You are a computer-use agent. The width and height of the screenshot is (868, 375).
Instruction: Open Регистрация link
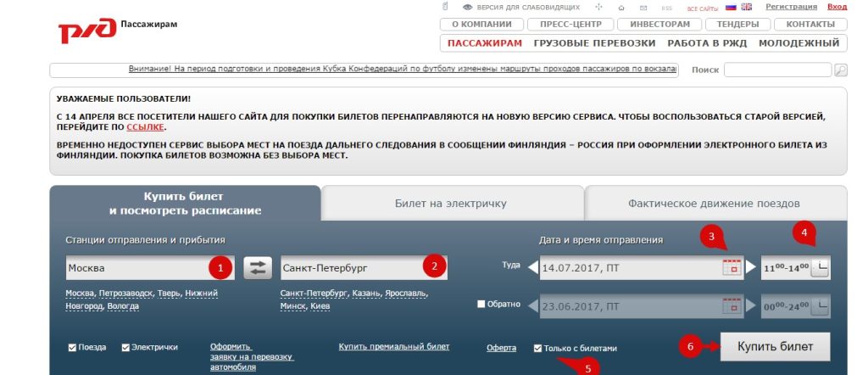(791, 7)
